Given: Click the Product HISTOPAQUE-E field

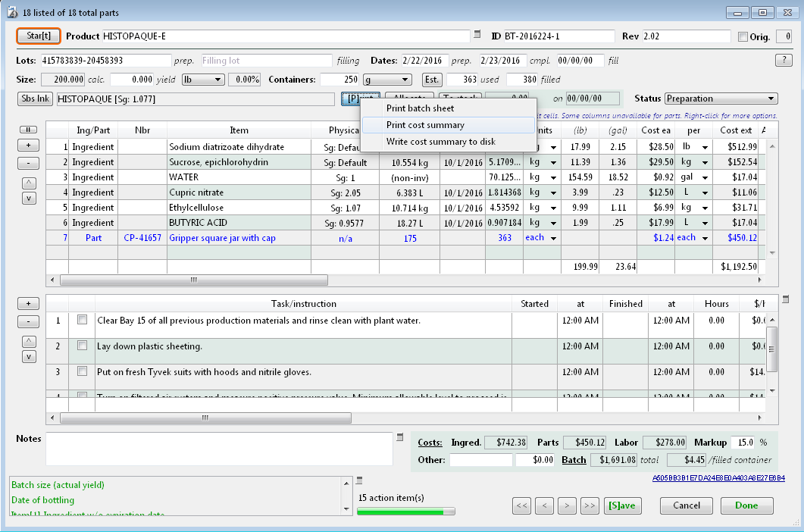Looking at the screenshot, I should (x=286, y=36).
